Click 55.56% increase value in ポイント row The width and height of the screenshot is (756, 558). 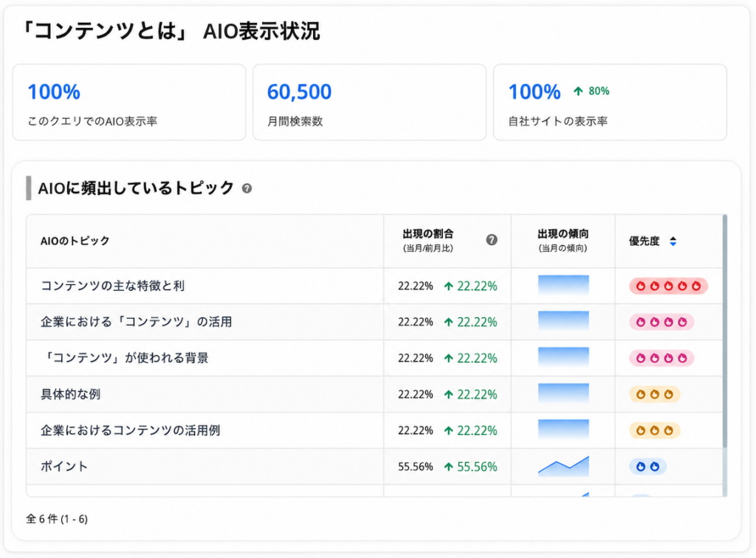point(470,466)
